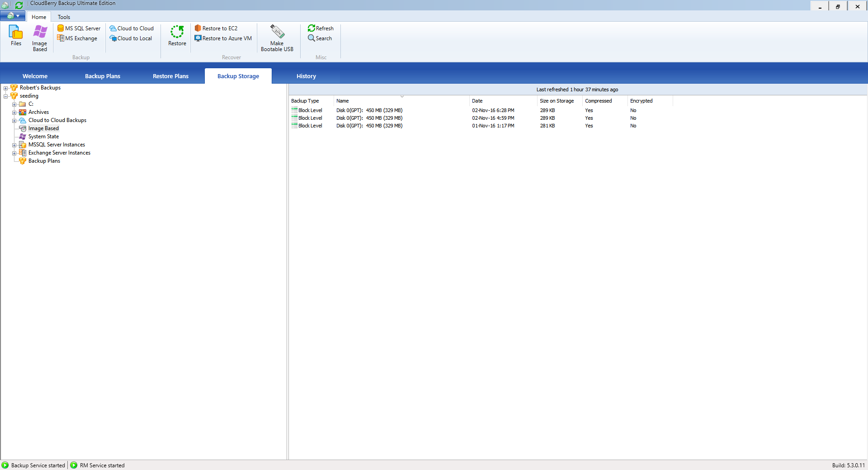
Task: Minimize the CloudBerry Backup window
Action: pyautogui.click(x=820, y=6)
